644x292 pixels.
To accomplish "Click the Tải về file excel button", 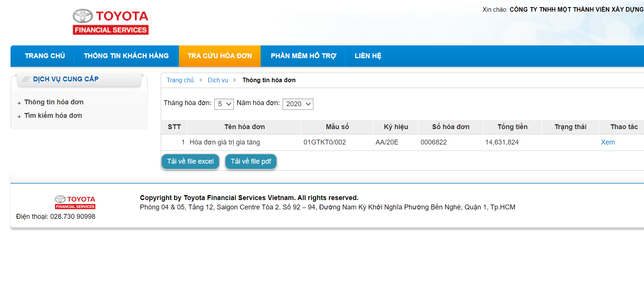I will [x=190, y=161].
